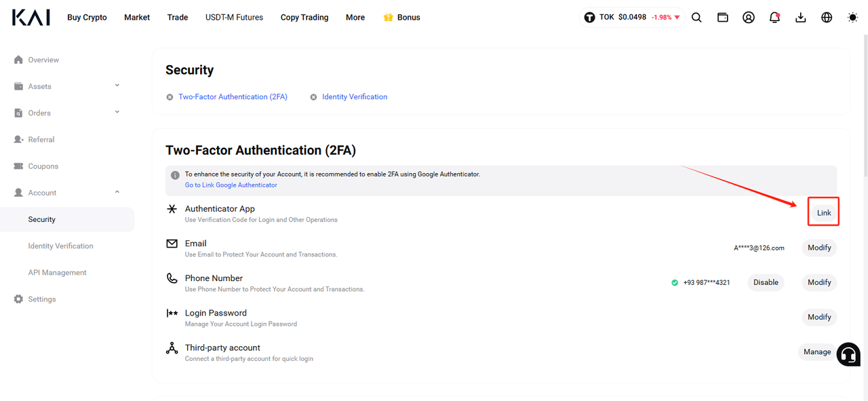
Task: Open the user profile icon
Action: coord(749,18)
